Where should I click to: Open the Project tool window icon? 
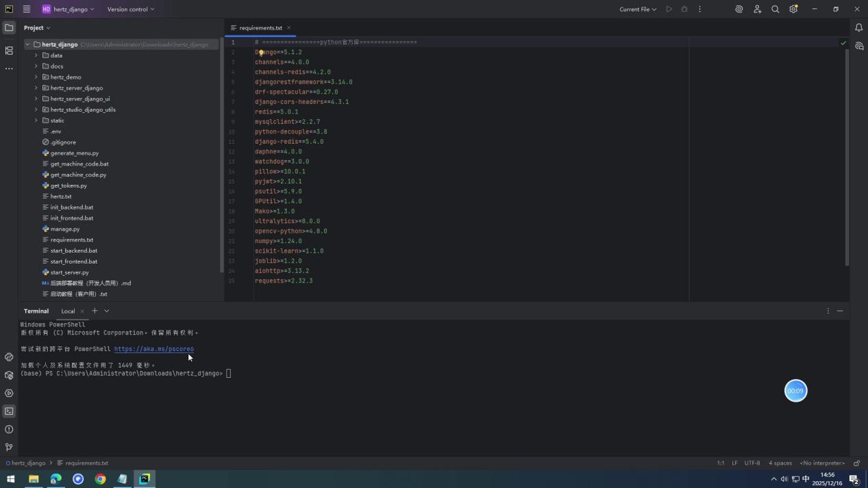[9, 27]
